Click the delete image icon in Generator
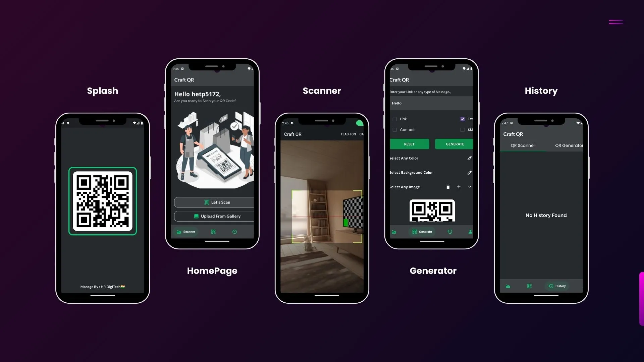The height and width of the screenshot is (362, 644). click(448, 186)
